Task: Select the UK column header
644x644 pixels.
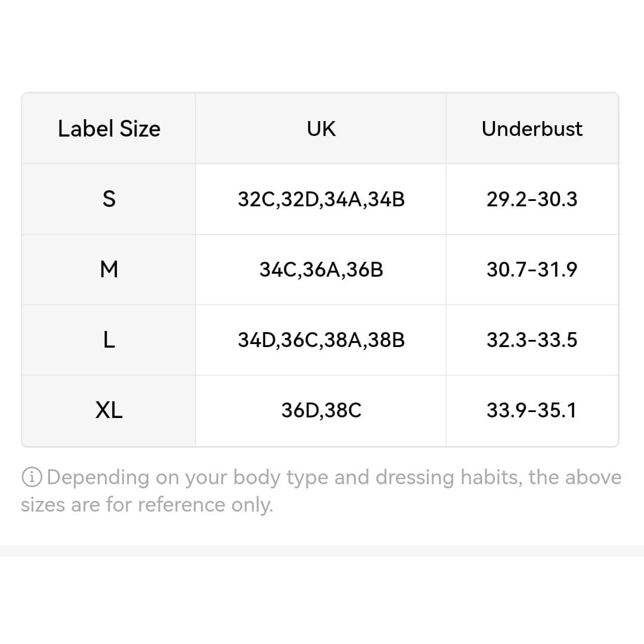Action: pos(321,129)
